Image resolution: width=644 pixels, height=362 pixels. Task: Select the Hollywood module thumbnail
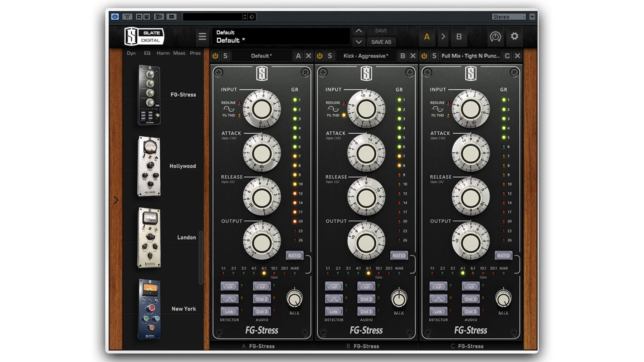point(149,166)
